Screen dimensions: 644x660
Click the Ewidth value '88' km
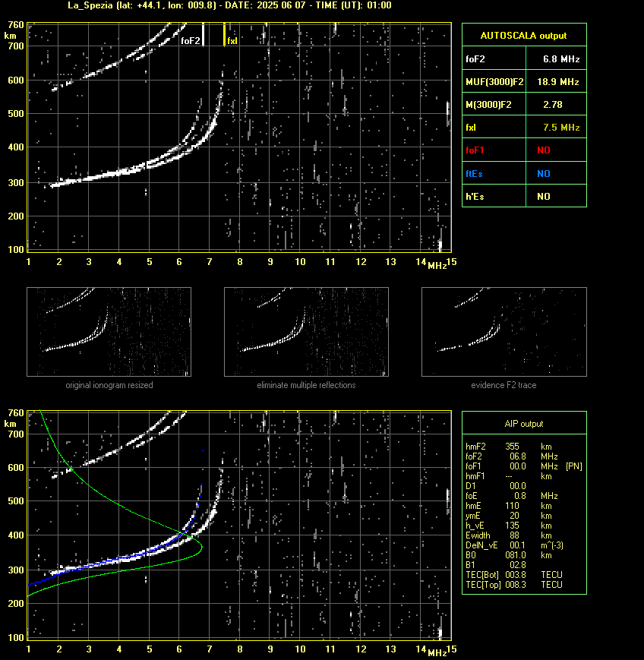[x=514, y=535]
